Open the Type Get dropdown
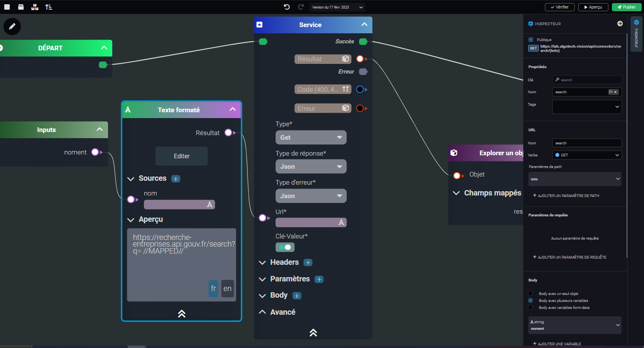 pos(311,137)
